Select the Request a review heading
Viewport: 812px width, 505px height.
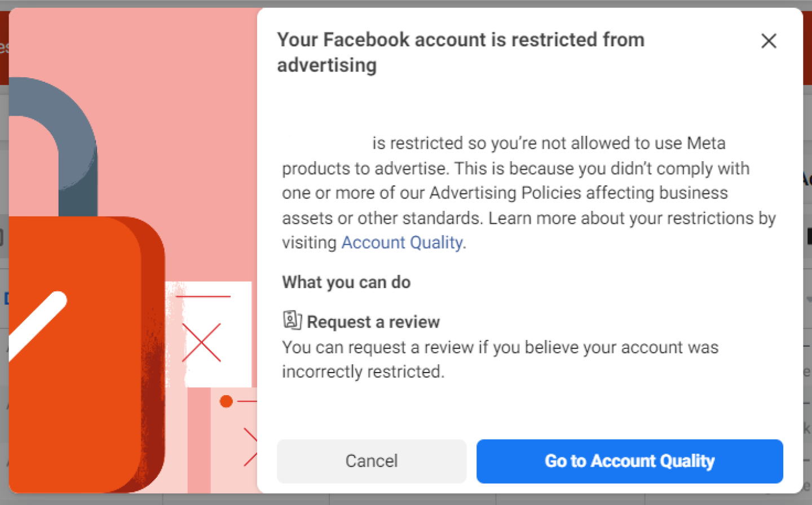click(373, 322)
